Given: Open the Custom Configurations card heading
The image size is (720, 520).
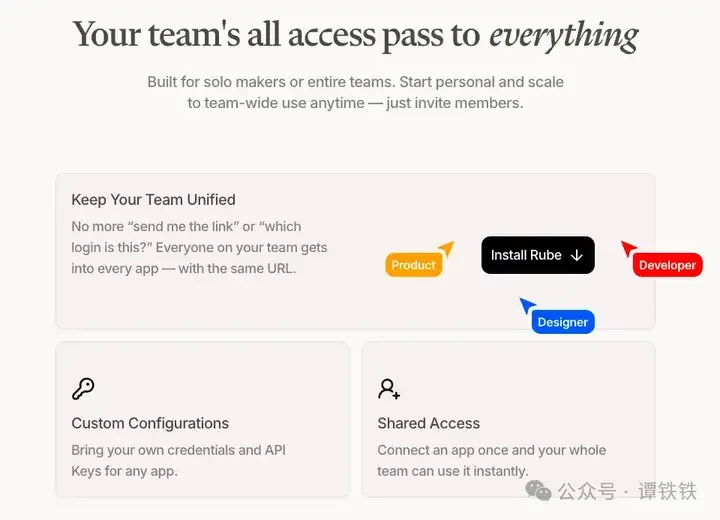Looking at the screenshot, I should click(150, 423).
